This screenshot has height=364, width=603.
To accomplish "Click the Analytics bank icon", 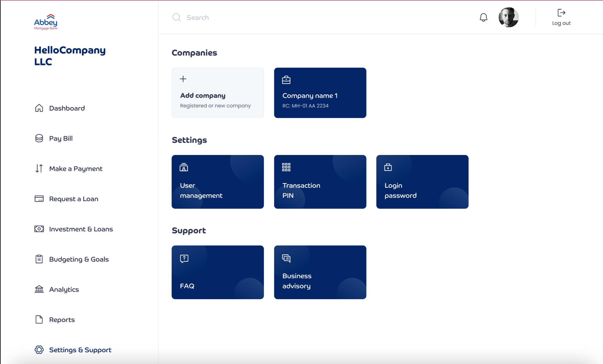I will 39,289.
